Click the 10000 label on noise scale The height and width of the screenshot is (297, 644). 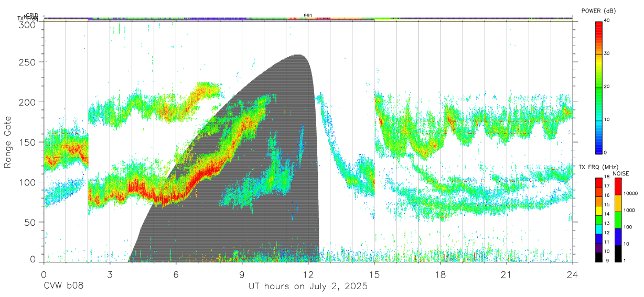click(631, 194)
